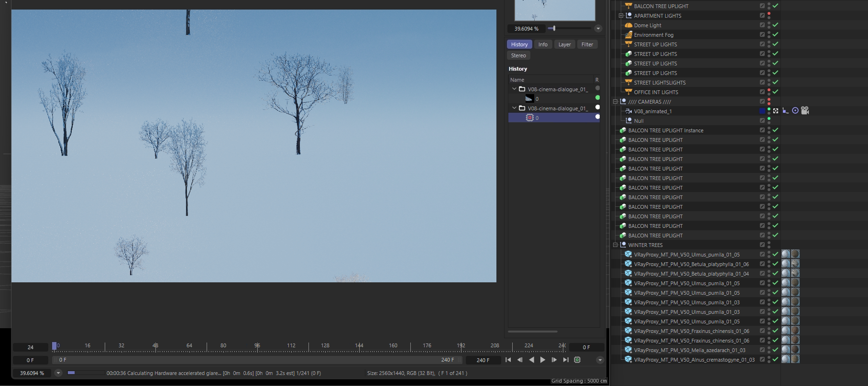Click the active camera crosshair icon on V08_animated_1
Image resolution: width=868 pixels, height=386 pixels.
(776, 111)
